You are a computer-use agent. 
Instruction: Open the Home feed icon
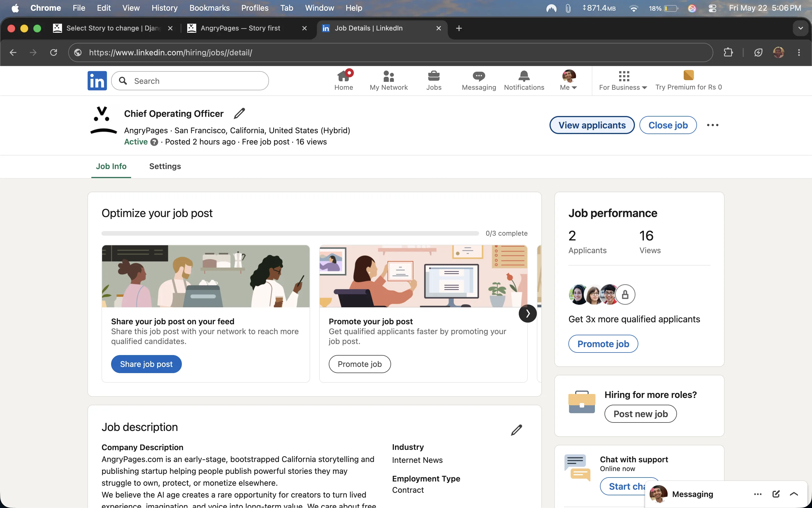click(344, 81)
